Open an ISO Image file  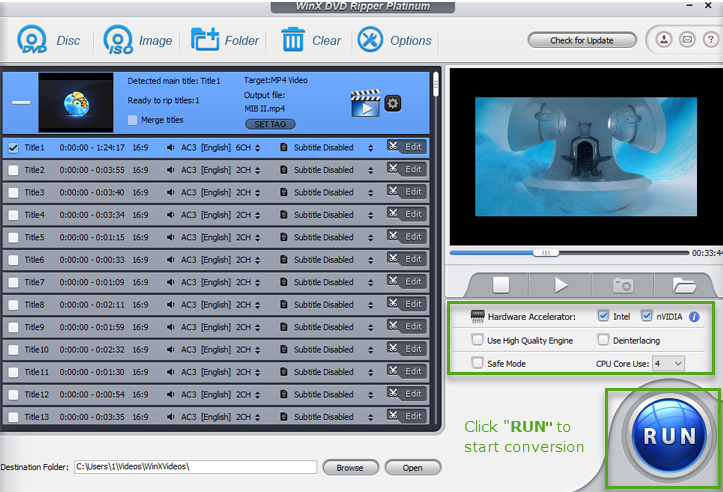(138, 40)
